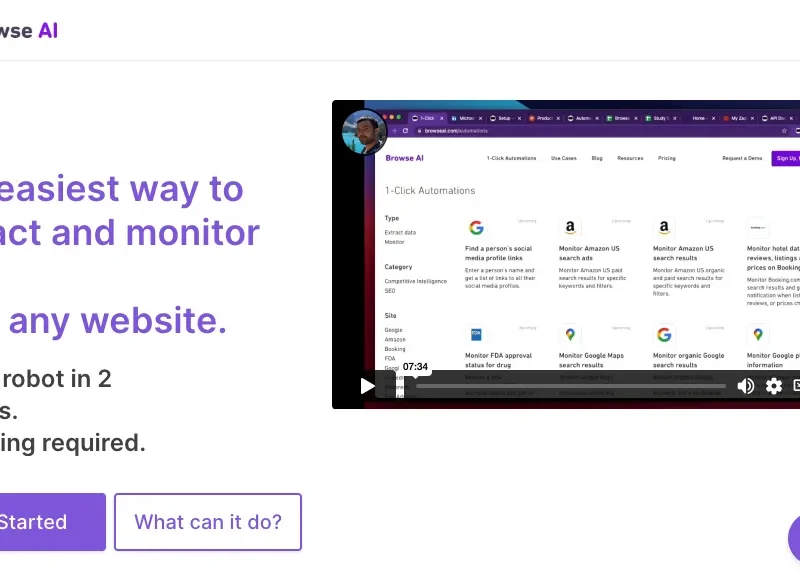
Task: Click the Google Maps pin icon on its card
Action: tap(569, 334)
